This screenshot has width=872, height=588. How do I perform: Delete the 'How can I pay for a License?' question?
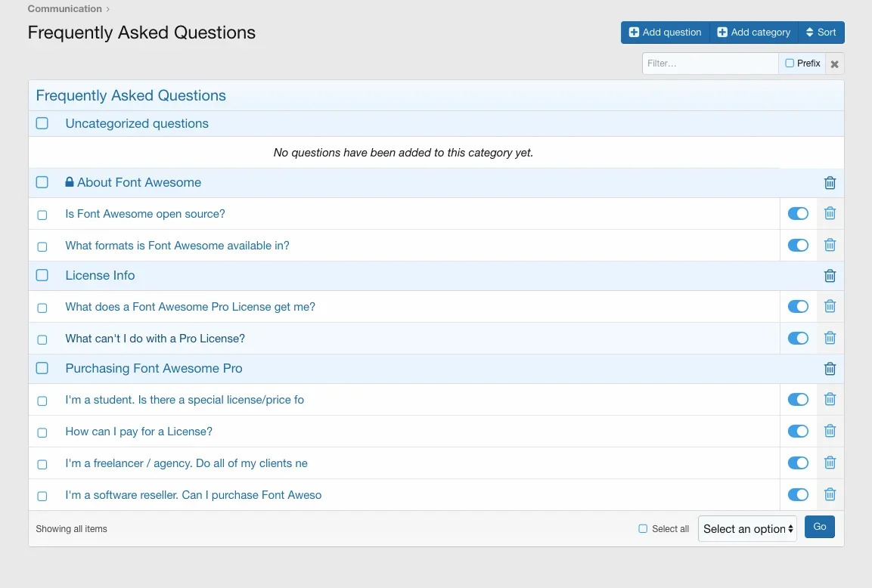coord(830,432)
